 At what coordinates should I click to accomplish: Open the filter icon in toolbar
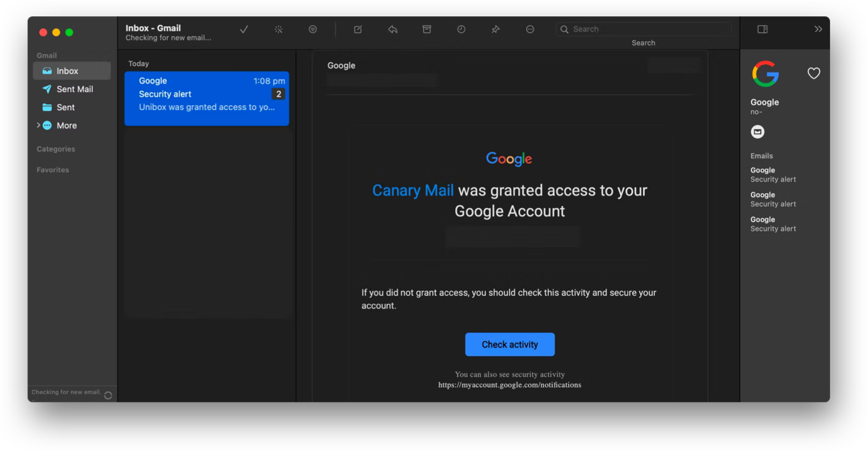pos(313,30)
